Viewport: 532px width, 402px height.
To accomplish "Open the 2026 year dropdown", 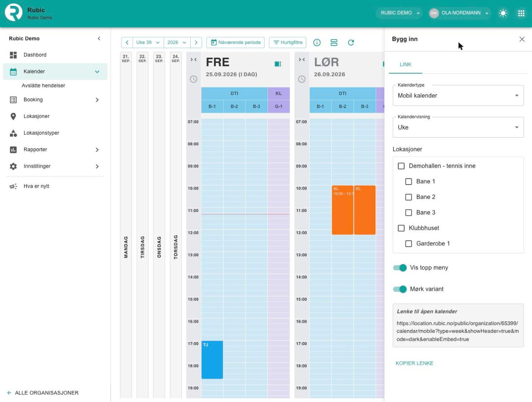I will [177, 43].
